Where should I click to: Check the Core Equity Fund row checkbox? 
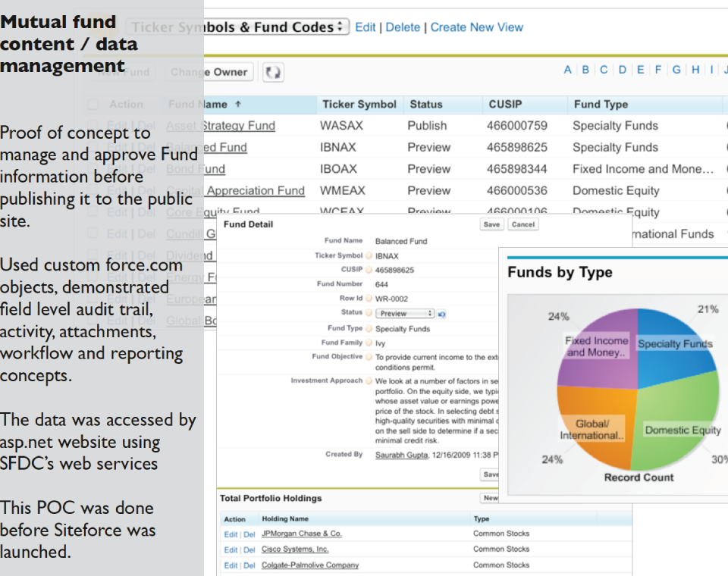pyautogui.click(x=93, y=211)
